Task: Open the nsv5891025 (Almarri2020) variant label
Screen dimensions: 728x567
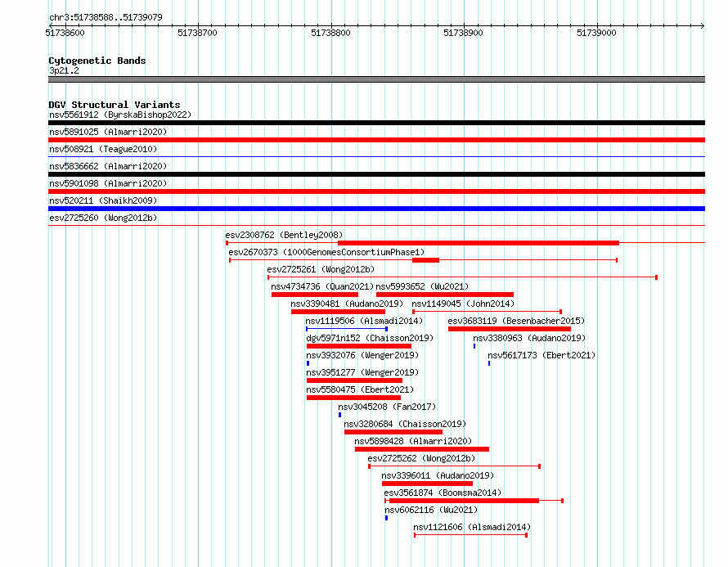Action: click(x=108, y=132)
